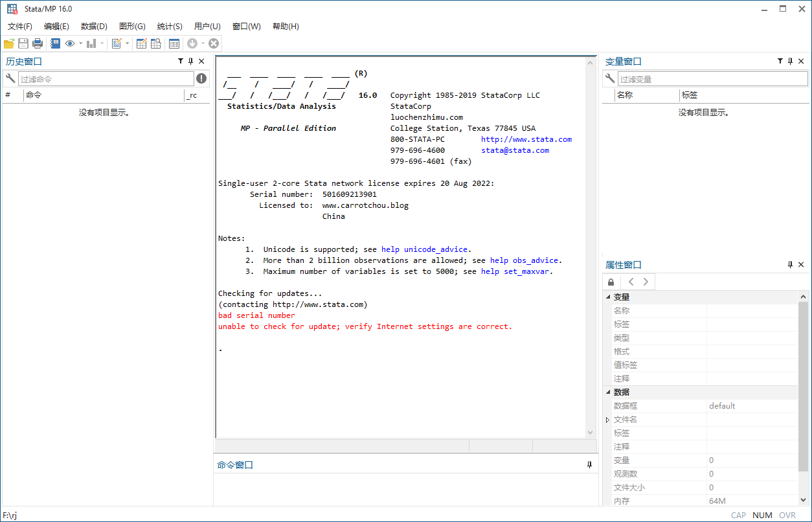Click the Viewer eye icon
The height and width of the screenshot is (522, 812).
click(x=70, y=43)
